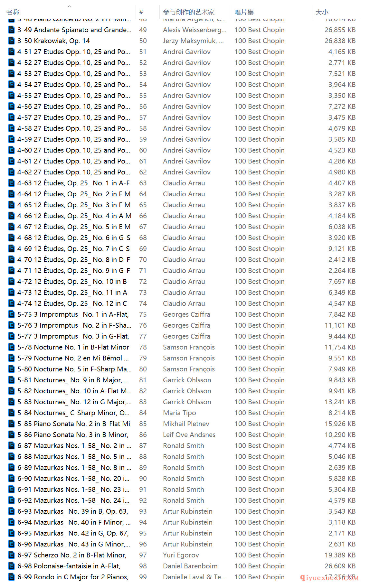The width and height of the screenshot is (370, 588).
Task: Sort by the # track number column header
Action: click(x=141, y=12)
